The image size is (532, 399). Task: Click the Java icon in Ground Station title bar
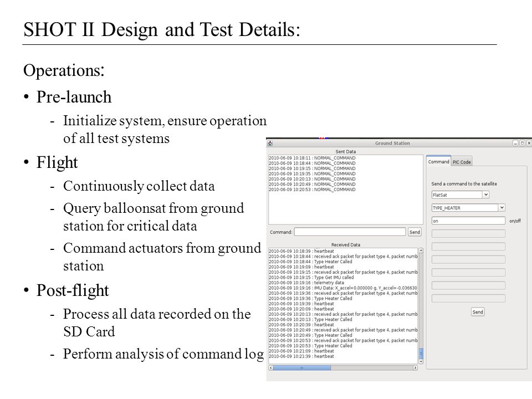click(x=270, y=143)
